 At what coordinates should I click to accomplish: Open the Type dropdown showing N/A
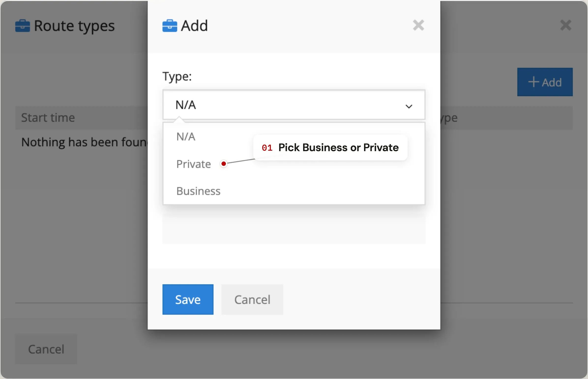click(x=294, y=105)
